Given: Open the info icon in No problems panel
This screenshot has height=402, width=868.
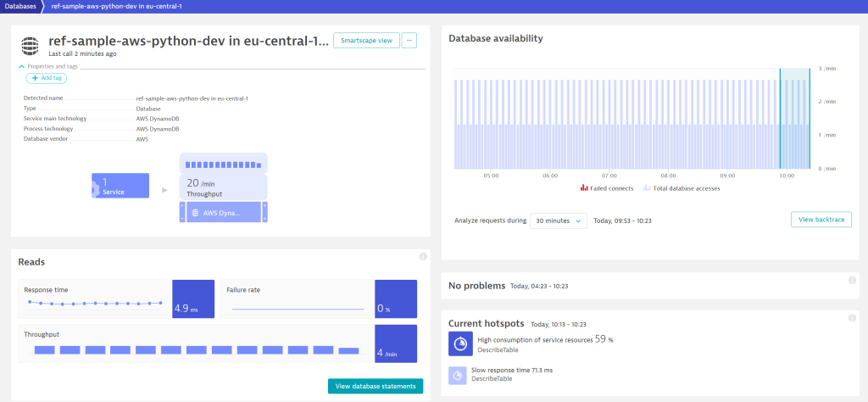Looking at the screenshot, I should point(852,280).
